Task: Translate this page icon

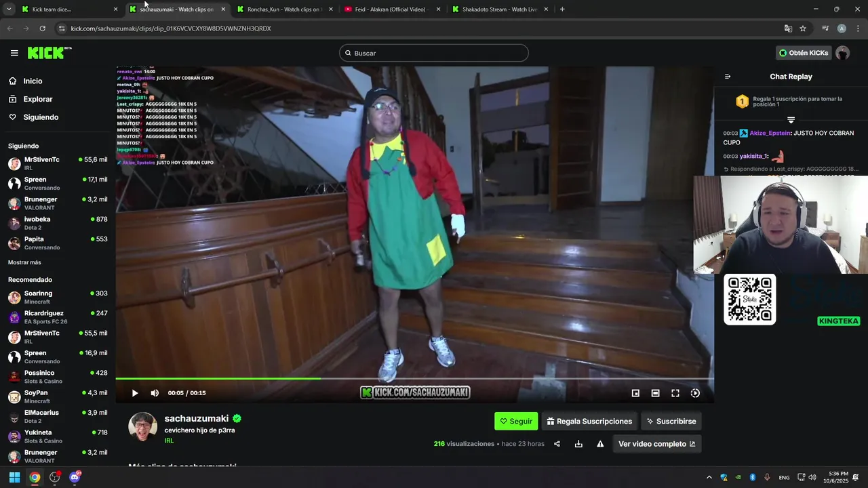Action: (788, 28)
